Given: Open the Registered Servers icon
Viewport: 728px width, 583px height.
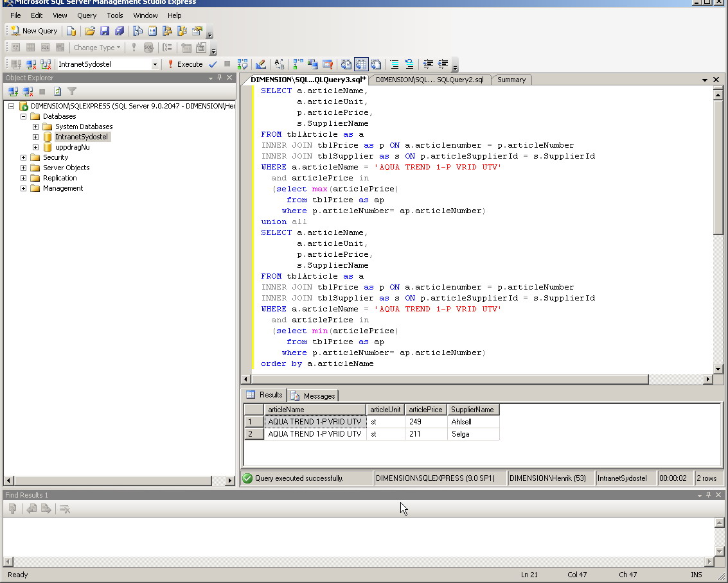Looking at the screenshot, I should (x=138, y=31).
